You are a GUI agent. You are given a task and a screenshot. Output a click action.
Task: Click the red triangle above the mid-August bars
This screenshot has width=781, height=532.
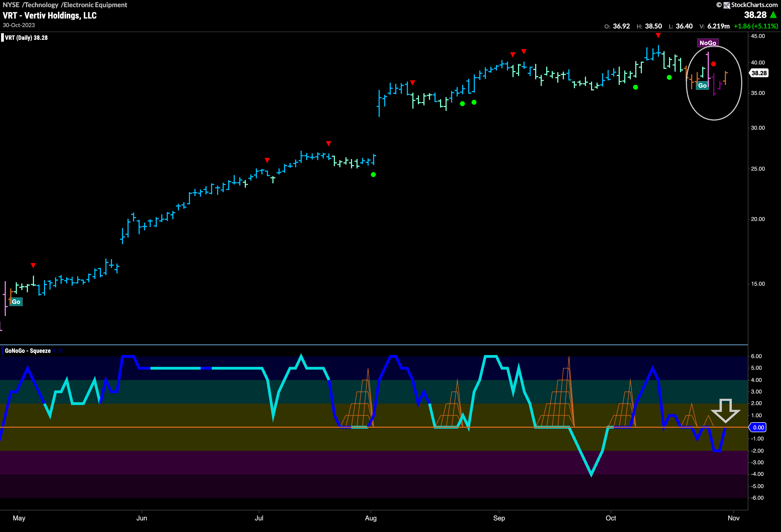pyautogui.click(x=413, y=83)
